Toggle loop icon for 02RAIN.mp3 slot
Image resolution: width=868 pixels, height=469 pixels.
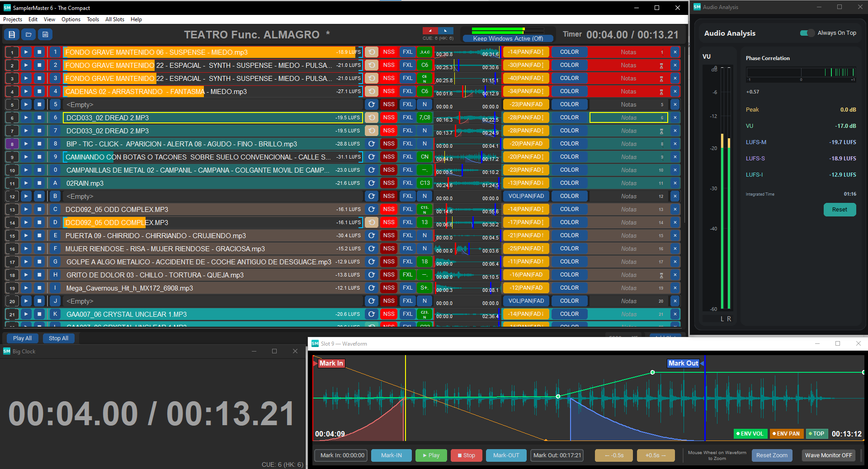coord(372,183)
